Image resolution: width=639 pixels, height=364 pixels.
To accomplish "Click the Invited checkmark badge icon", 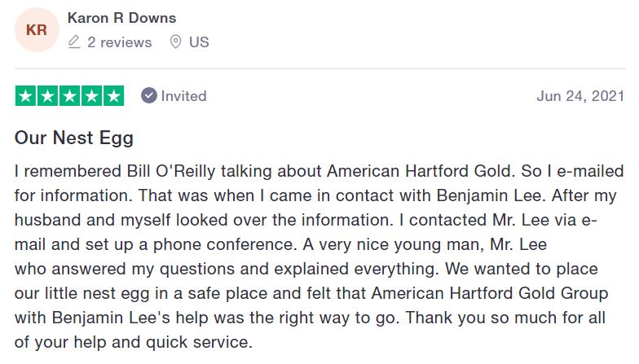I will [x=149, y=96].
